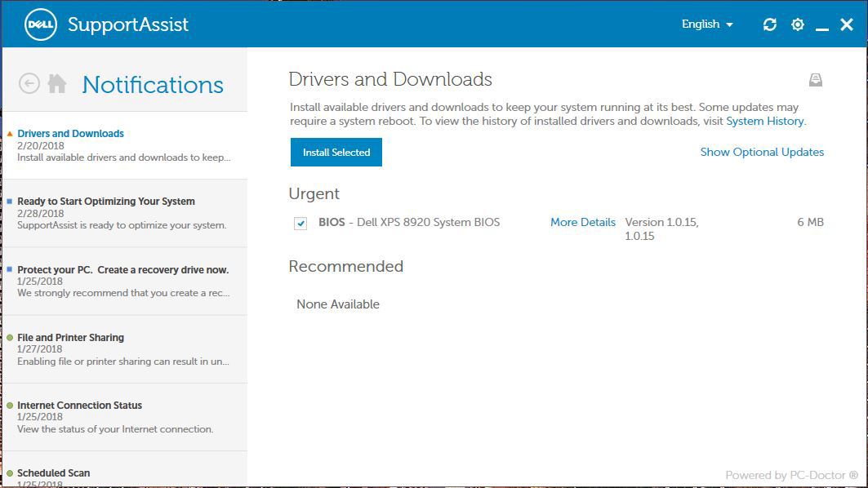Uncheck the BIOS update checkbox
This screenshot has height=488, width=868.
(300, 223)
